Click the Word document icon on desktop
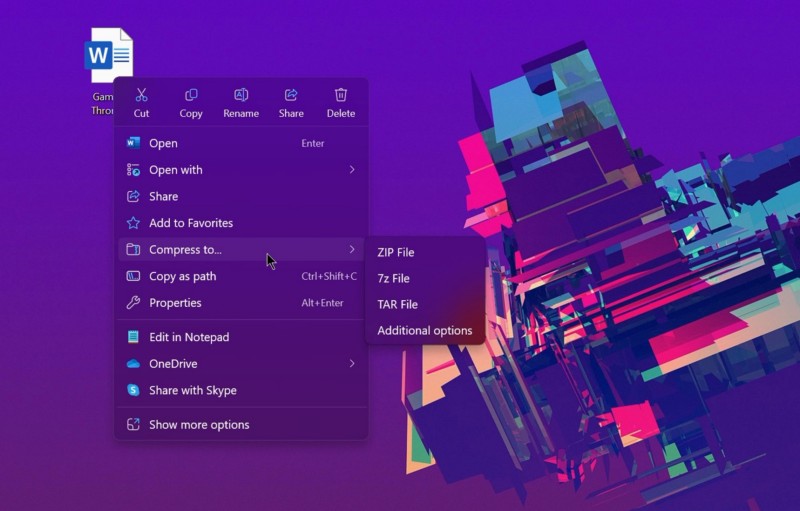 pyautogui.click(x=109, y=55)
